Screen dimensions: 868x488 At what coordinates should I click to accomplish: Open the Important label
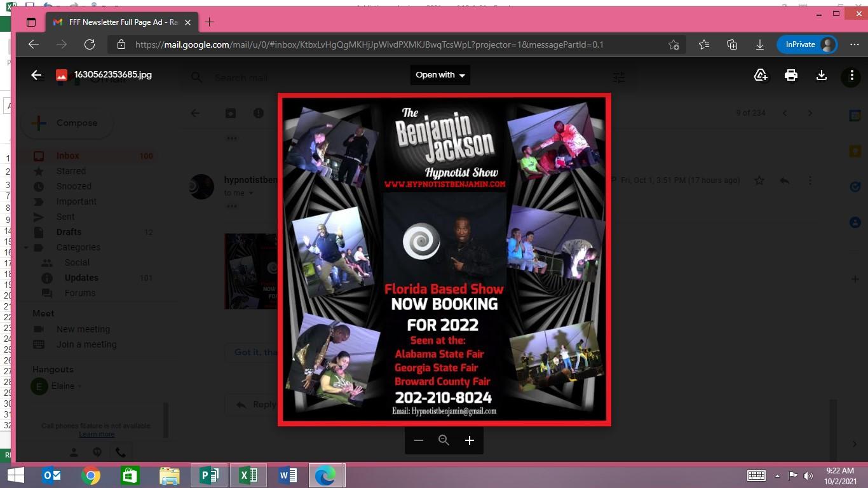pyautogui.click(x=76, y=201)
